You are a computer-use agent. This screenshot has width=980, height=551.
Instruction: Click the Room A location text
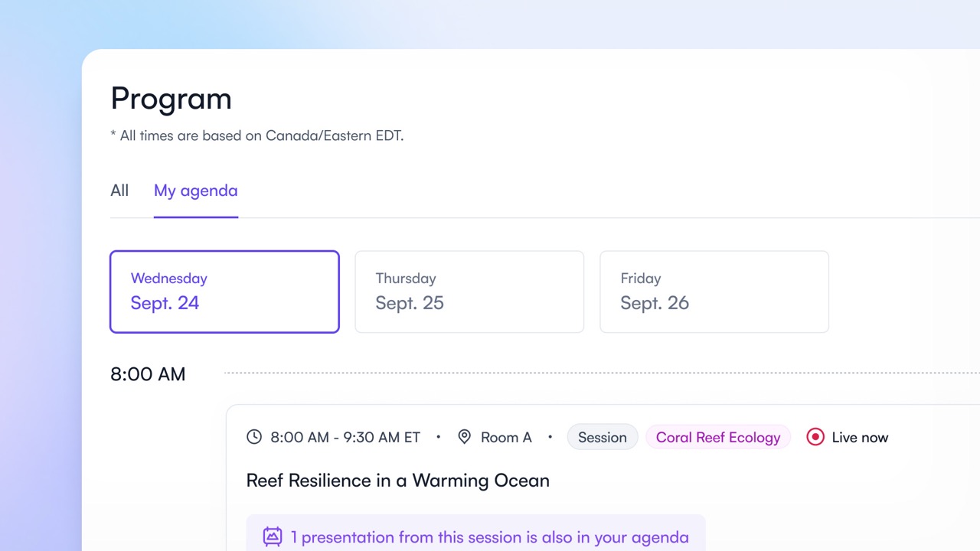pyautogui.click(x=506, y=437)
